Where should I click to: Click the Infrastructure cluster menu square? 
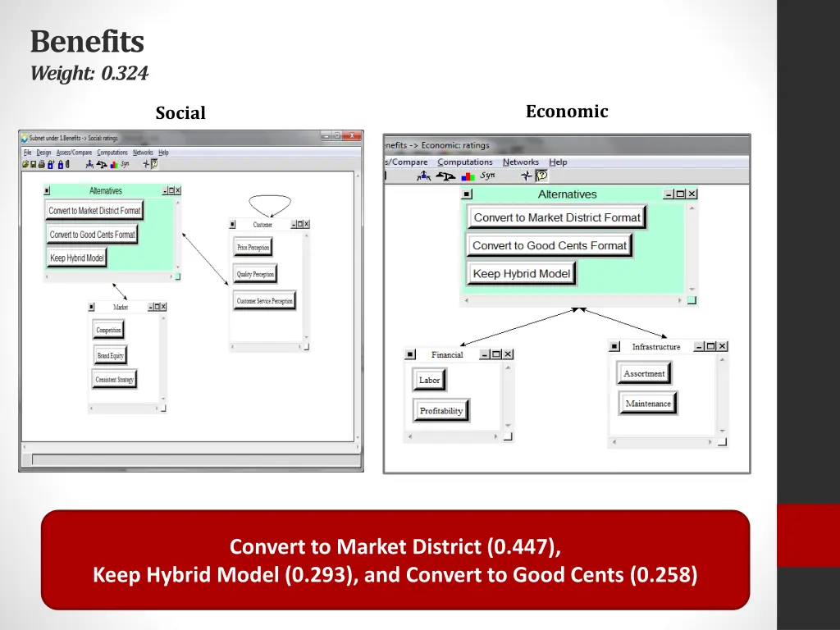(x=614, y=347)
